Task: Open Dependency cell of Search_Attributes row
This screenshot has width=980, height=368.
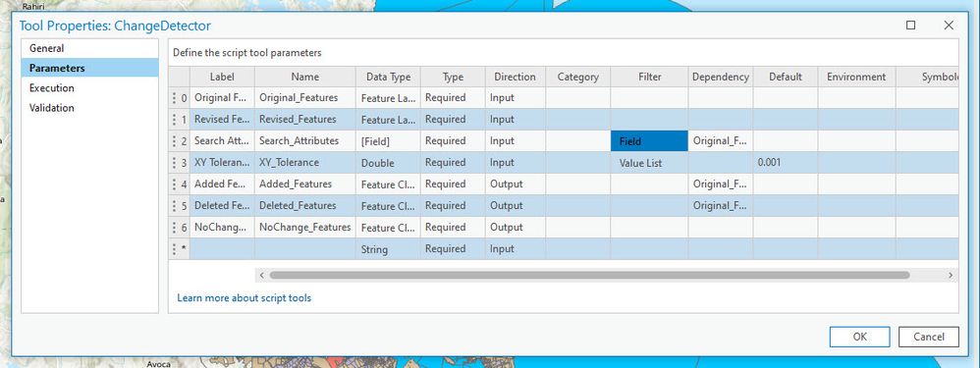Action: [721, 141]
